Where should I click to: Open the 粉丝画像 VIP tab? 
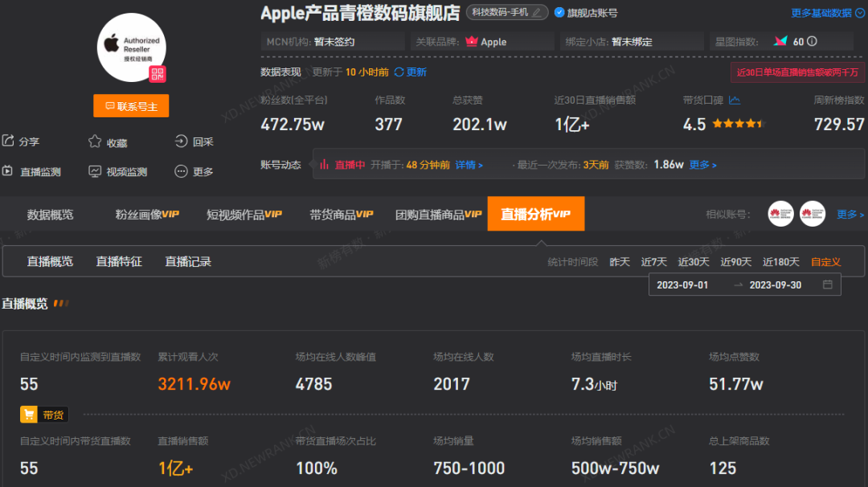click(x=147, y=215)
